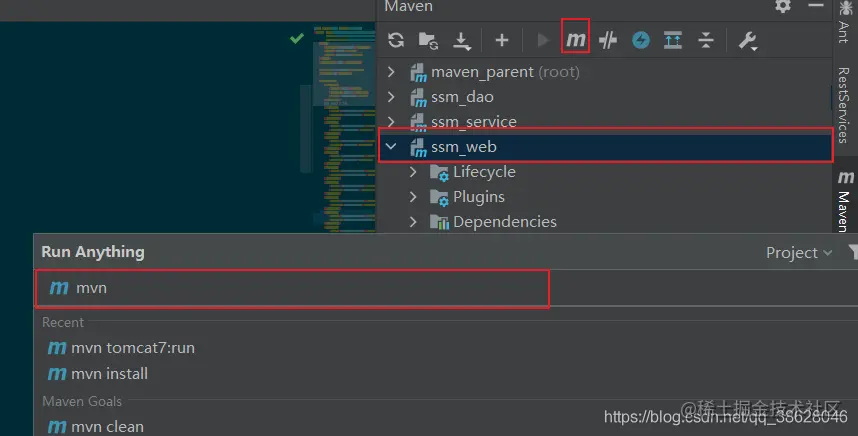Viewport: 858px width, 436px height.
Task: Expand the Plugins folder
Action: pyautogui.click(x=413, y=196)
